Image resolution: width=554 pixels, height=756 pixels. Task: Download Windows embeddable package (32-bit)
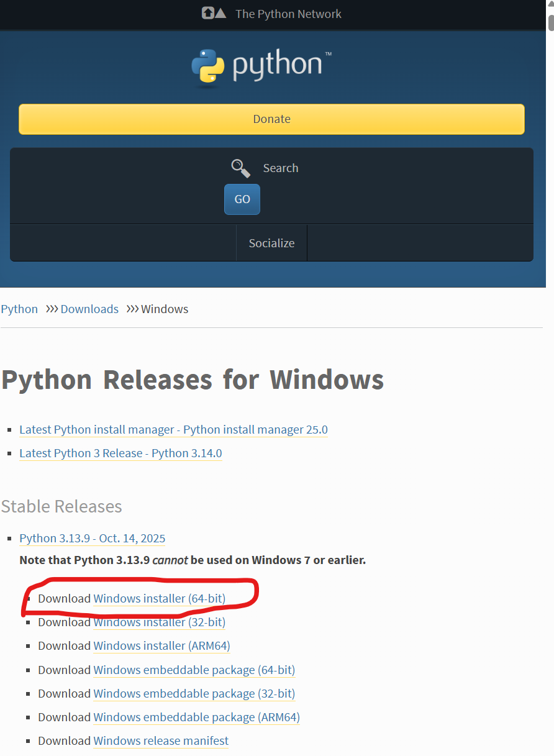[194, 694]
